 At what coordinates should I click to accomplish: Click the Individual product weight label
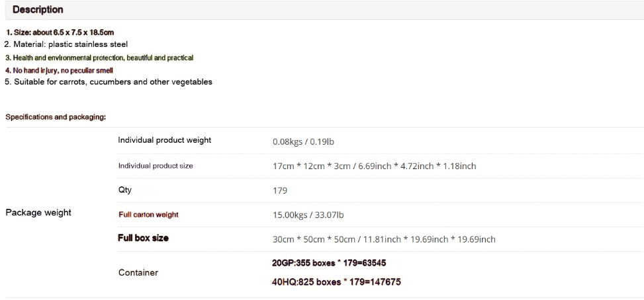(x=164, y=140)
